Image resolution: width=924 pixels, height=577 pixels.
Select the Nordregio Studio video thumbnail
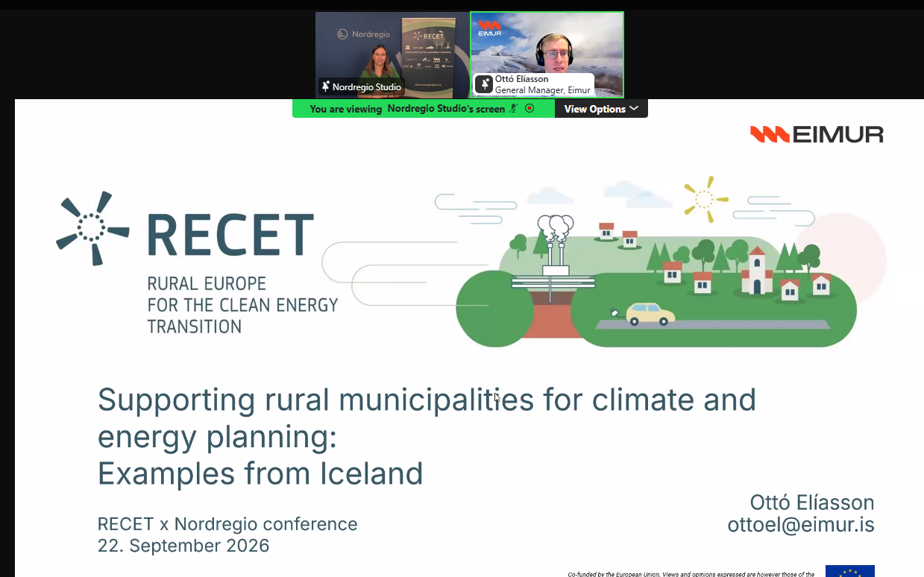click(392, 55)
